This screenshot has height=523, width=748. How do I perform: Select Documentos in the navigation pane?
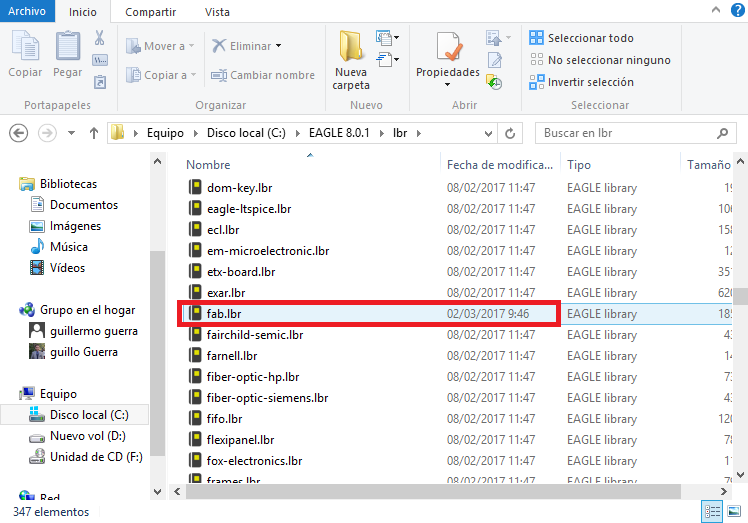[x=74, y=205]
